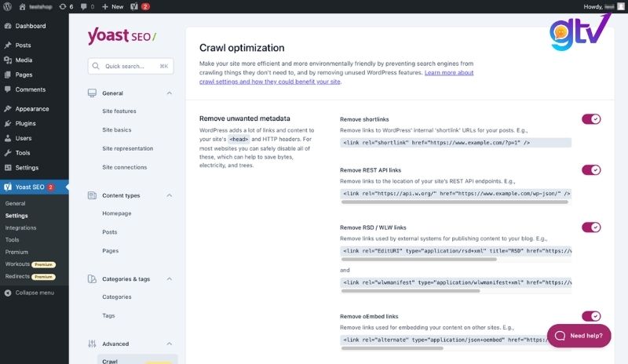The width and height of the screenshot is (628, 364).
Task: Collapse the Content types section chevron
Action: (x=170, y=195)
